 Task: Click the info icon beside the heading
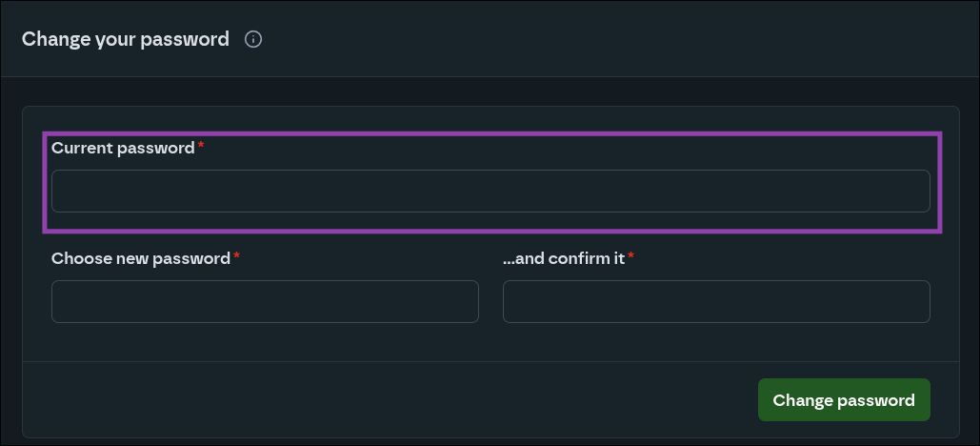coord(253,39)
